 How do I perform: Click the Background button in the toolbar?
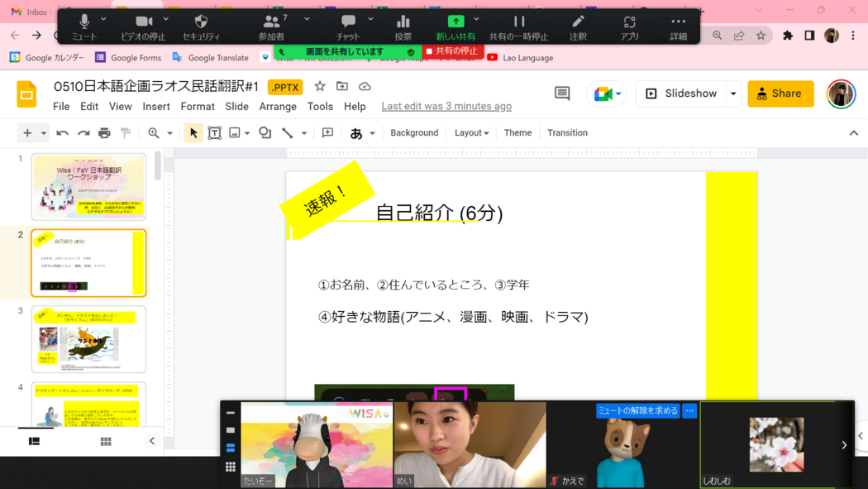coord(414,133)
